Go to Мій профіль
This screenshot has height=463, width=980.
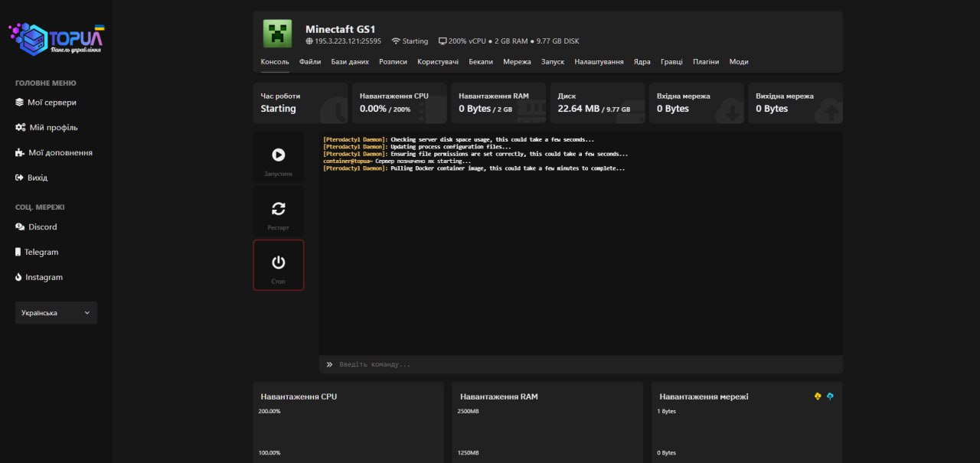[x=53, y=128]
